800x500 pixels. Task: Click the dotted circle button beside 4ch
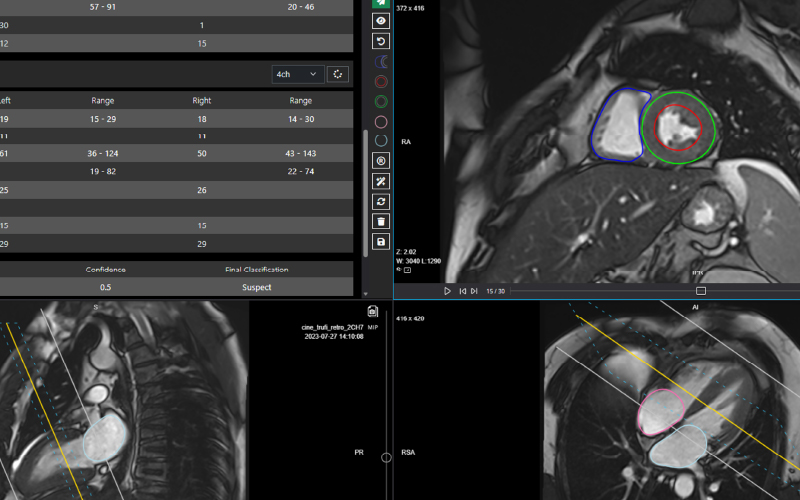pyautogui.click(x=338, y=74)
